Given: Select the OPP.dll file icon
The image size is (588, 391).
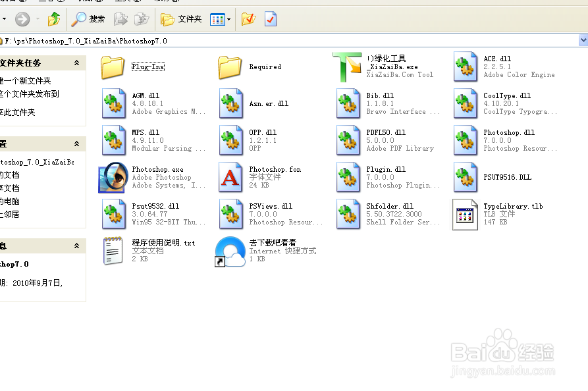Looking at the screenshot, I should coord(231,140).
